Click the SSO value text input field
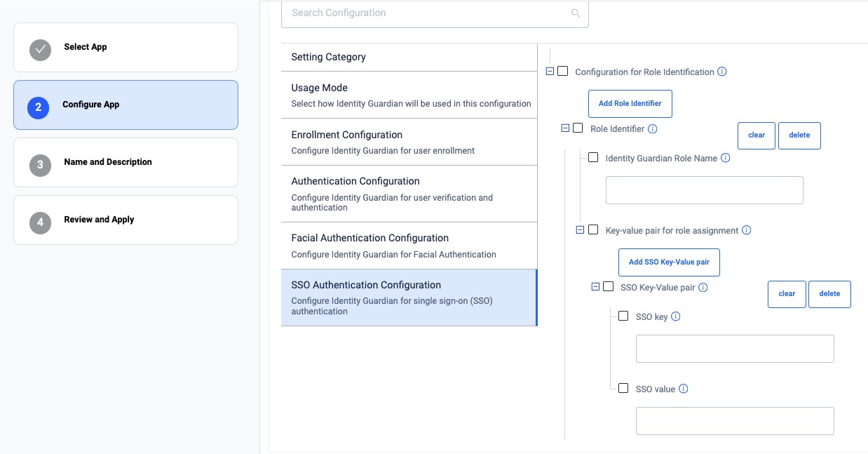This screenshot has width=868, height=454. point(734,421)
